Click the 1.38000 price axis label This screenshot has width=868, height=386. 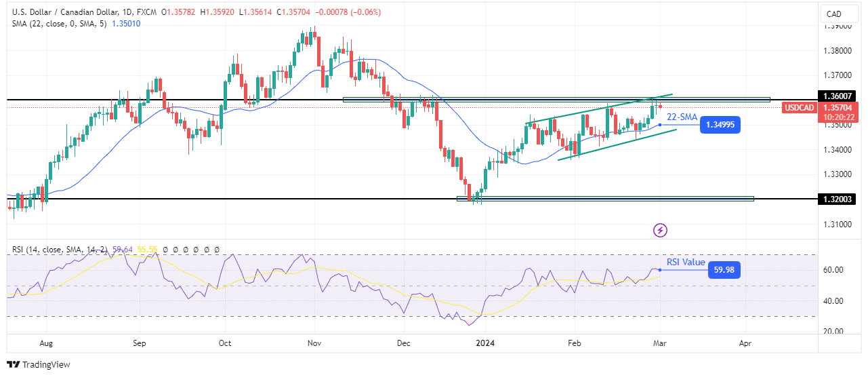click(x=838, y=51)
